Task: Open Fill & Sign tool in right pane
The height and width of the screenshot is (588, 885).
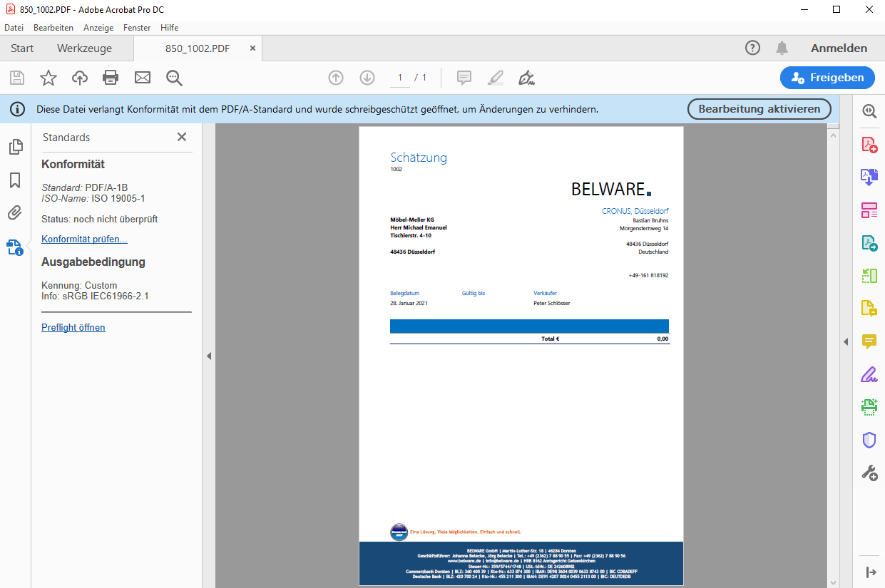Action: point(869,374)
